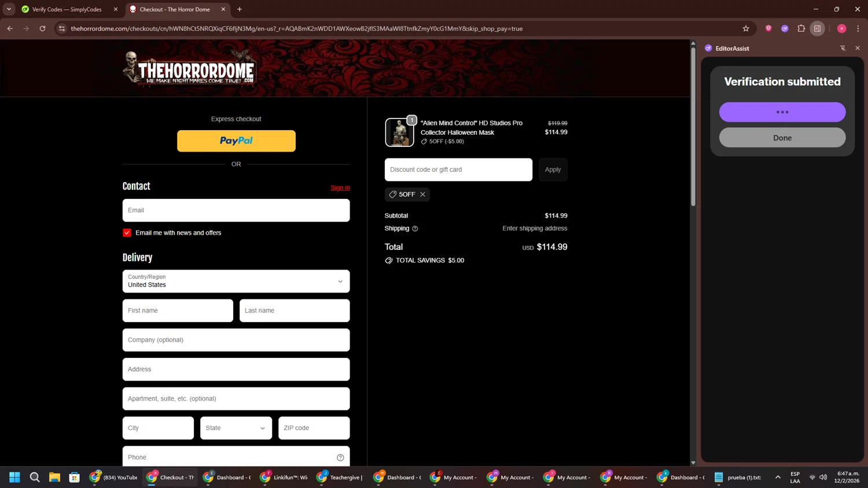Switch to YouTube Chrome window in taskbar
Viewport: 868px width, 488px height.
pos(113,477)
